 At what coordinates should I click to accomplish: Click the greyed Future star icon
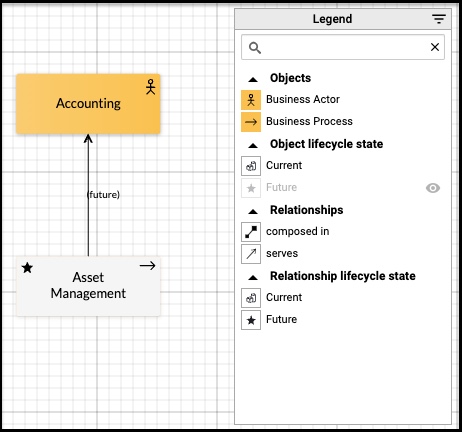(251, 188)
